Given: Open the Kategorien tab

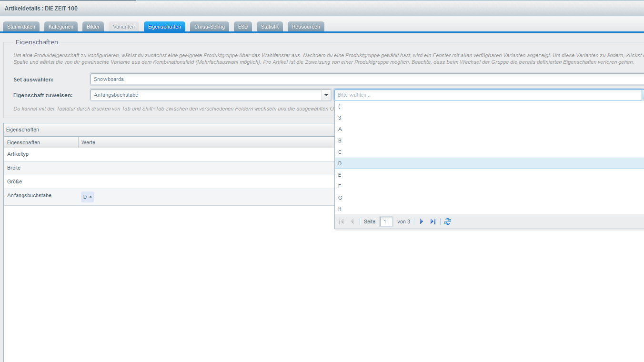Looking at the screenshot, I should (61, 27).
